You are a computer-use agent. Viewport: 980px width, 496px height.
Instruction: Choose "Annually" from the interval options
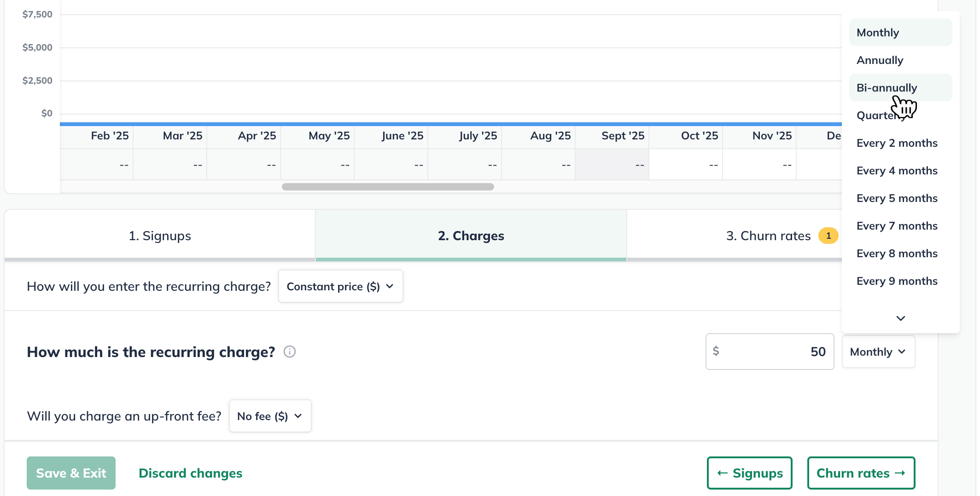(880, 60)
